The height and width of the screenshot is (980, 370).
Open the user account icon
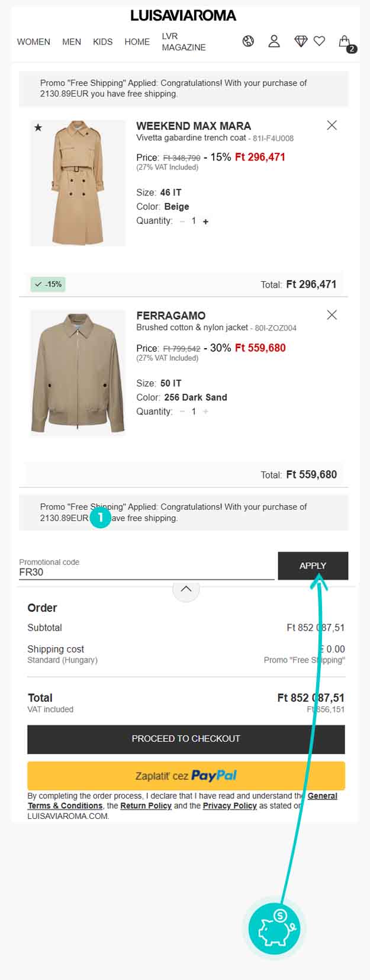(x=274, y=41)
